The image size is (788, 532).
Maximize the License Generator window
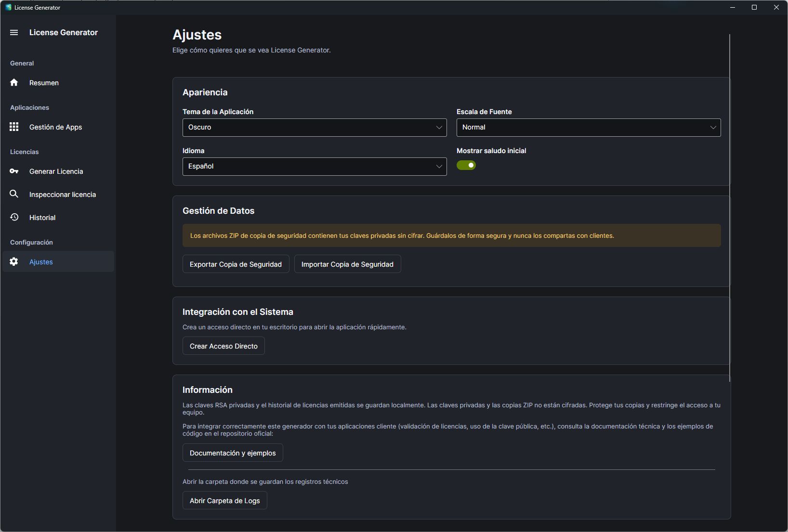click(x=754, y=7)
